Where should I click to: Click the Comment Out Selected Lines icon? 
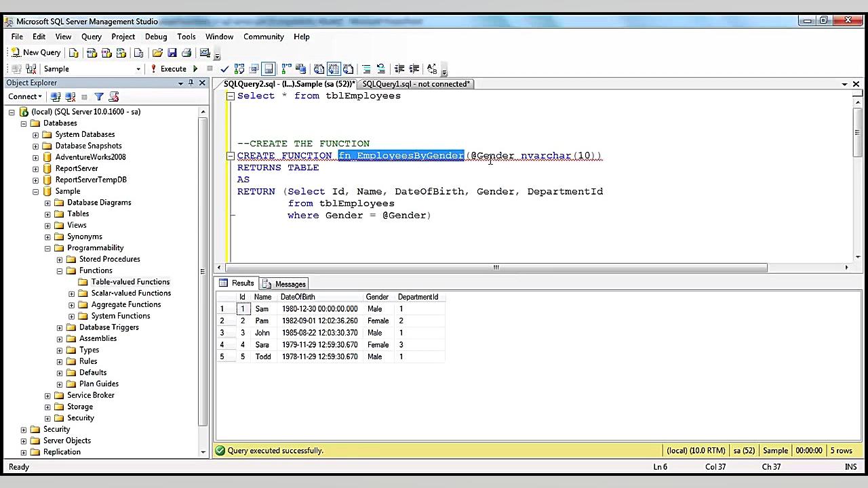(x=366, y=68)
